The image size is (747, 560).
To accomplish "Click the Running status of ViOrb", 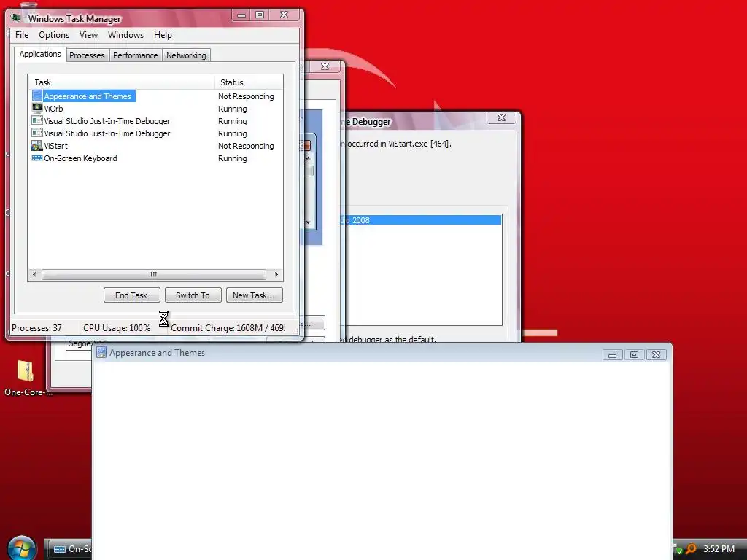I will click(233, 109).
